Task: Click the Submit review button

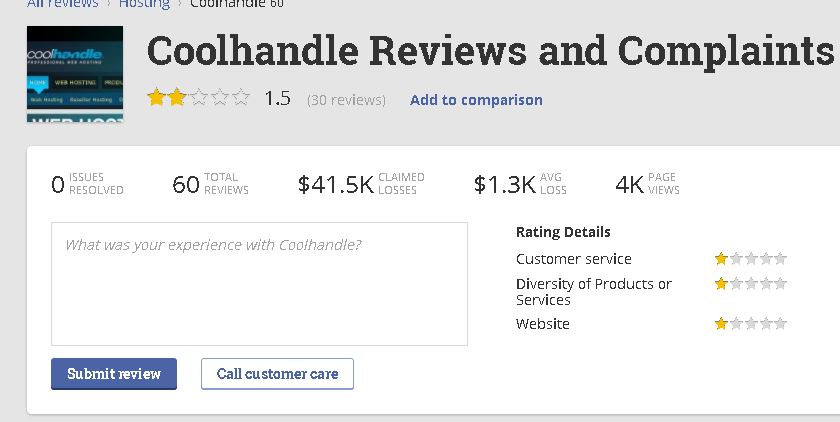Action: pos(114,374)
